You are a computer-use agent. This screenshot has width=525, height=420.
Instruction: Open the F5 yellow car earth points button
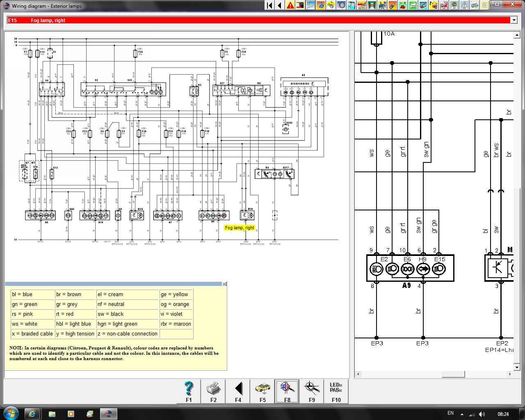tap(262, 391)
